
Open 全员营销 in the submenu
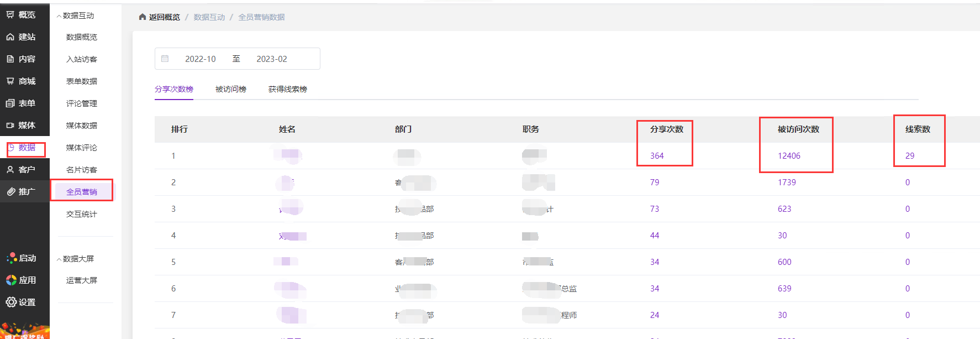pos(82,192)
